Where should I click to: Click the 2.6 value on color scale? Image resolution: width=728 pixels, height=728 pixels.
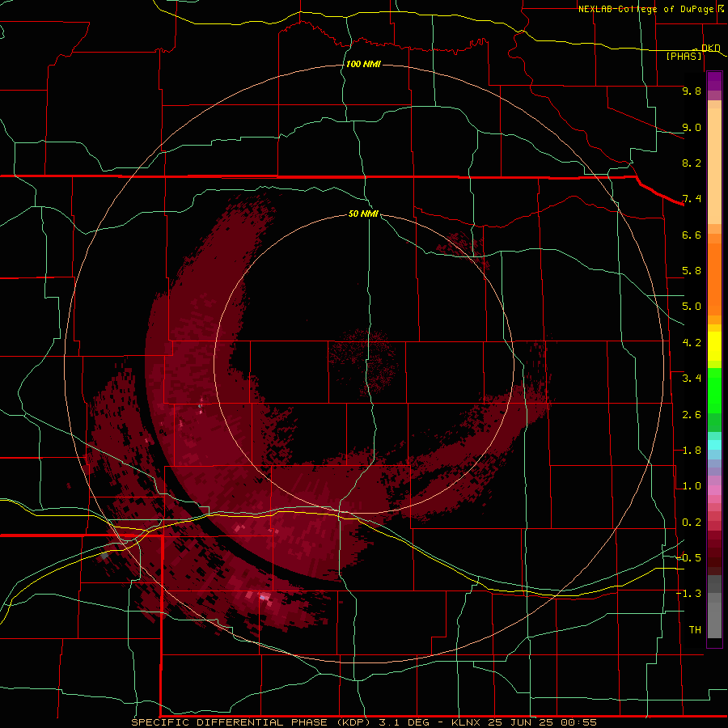click(692, 415)
